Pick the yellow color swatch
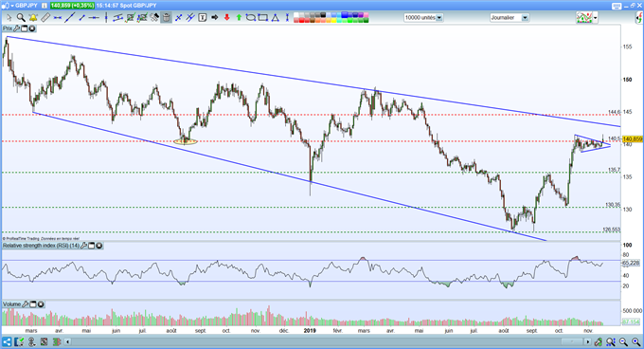Viewport: 644px width, 349px height. [x=333, y=20]
